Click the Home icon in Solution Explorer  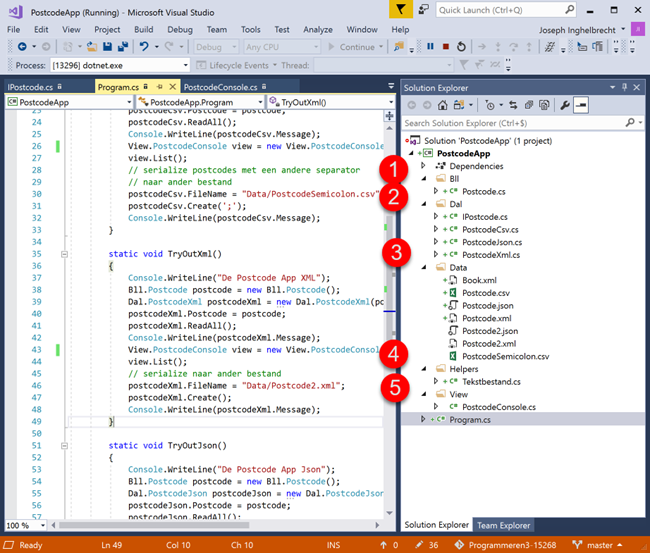[443, 105]
